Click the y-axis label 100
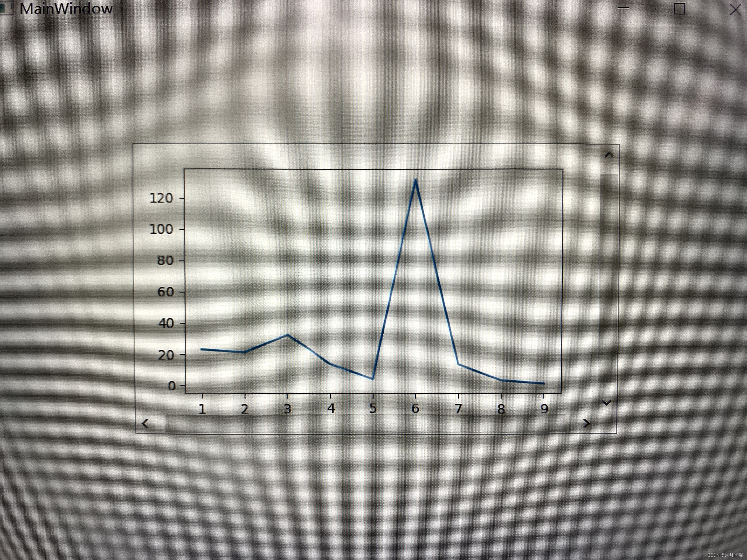Image resolution: width=747 pixels, height=560 pixels. click(x=161, y=229)
